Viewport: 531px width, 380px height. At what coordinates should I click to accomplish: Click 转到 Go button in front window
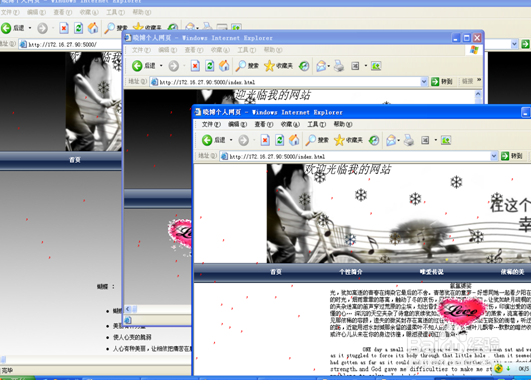(512, 156)
